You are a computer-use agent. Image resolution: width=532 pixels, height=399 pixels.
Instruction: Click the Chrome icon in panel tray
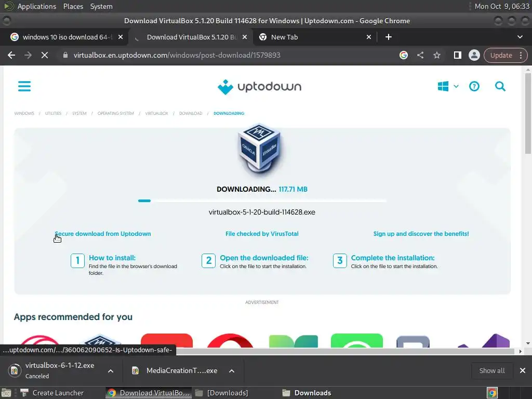[x=492, y=393]
